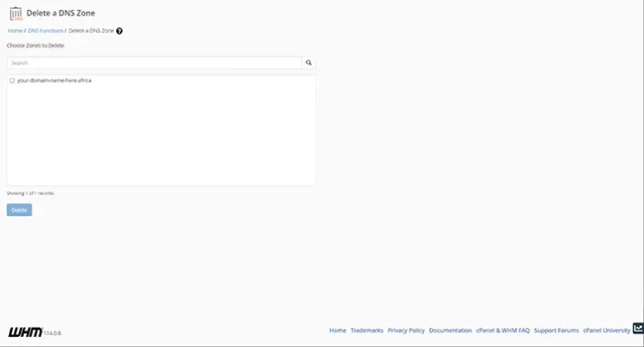The height and width of the screenshot is (347, 644).
Task: Open the Support Forums footer link
Action: (x=556, y=331)
